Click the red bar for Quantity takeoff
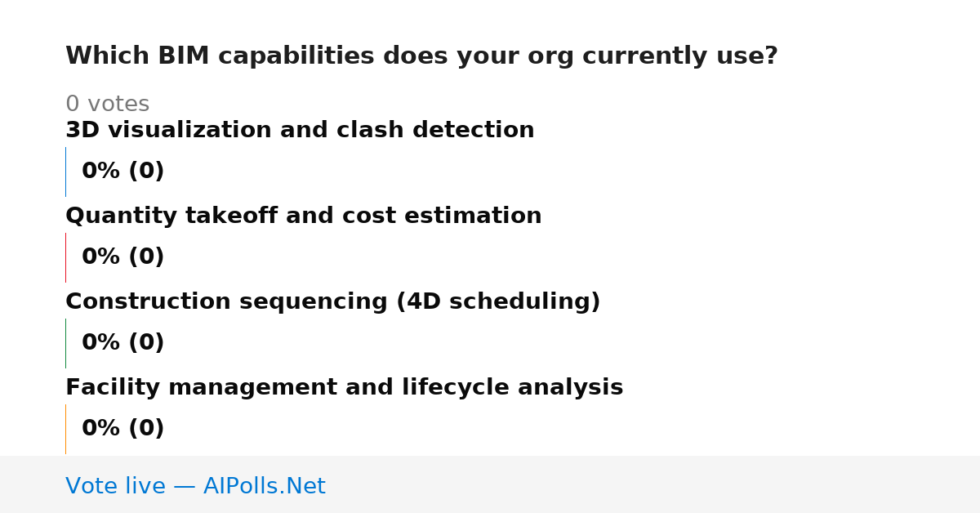Image resolution: width=980 pixels, height=513 pixels. [x=65, y=257]
